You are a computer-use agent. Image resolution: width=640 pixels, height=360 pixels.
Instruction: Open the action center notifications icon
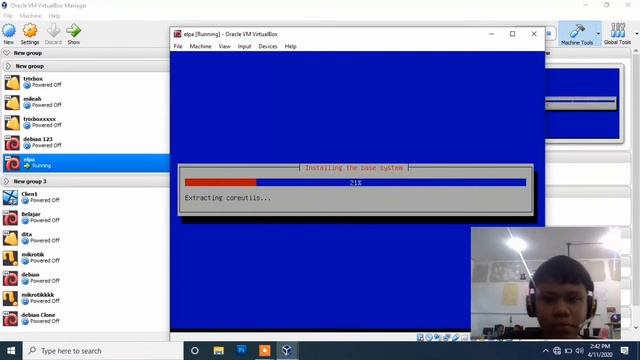point(624,351)
